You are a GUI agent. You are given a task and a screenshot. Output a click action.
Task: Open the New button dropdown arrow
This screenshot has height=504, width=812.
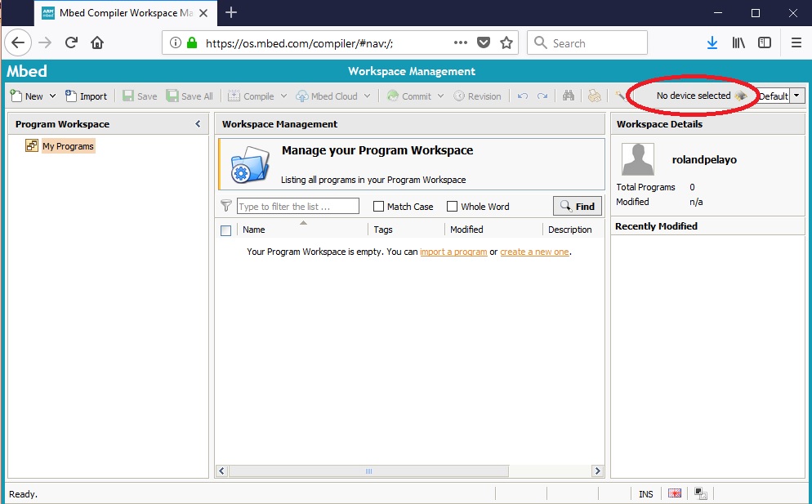pos(52,96)
